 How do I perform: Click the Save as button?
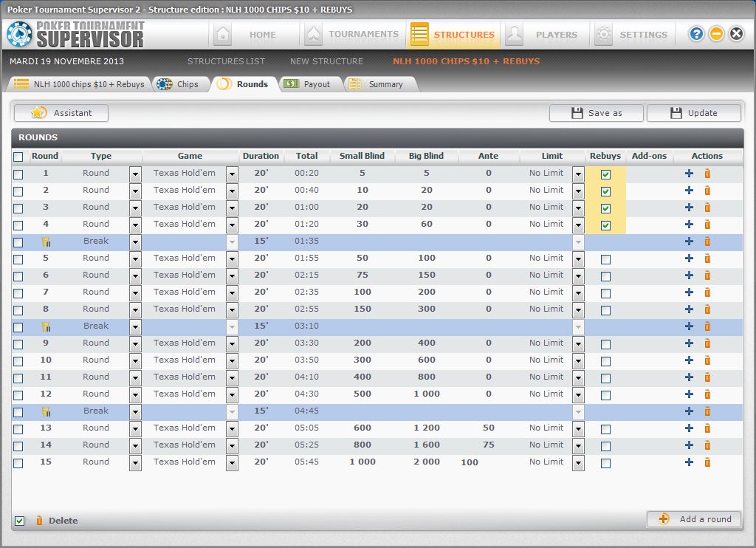[596, 113]
